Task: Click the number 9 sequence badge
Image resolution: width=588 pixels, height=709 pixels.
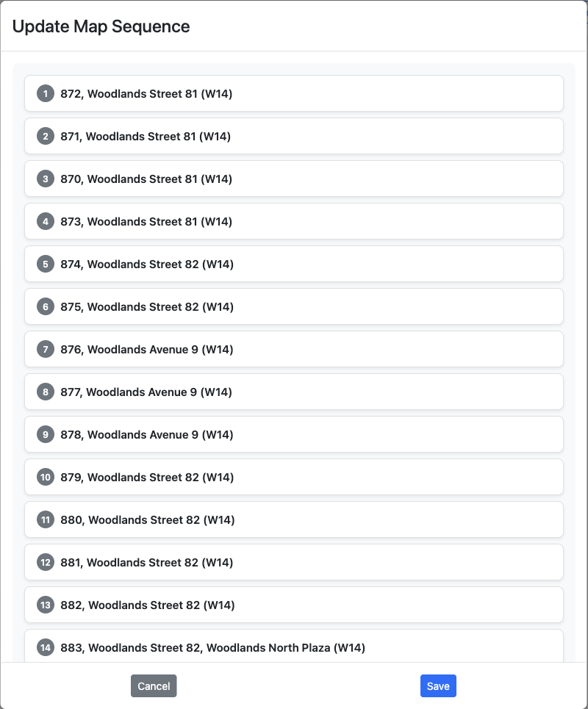Action: [46, 434]
